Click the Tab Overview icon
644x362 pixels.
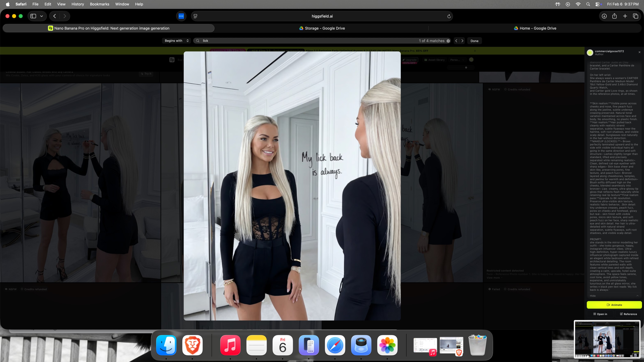point(636,16)
